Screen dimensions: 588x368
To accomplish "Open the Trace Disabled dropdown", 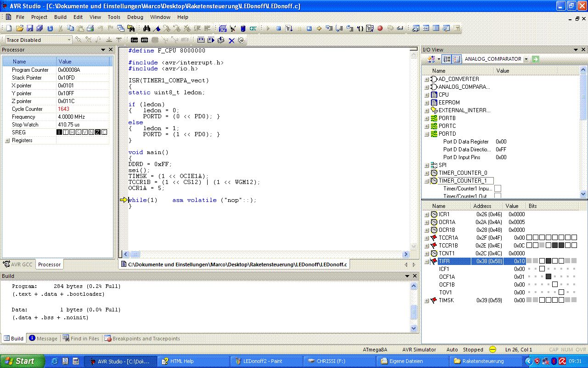I will coord(69,40).
